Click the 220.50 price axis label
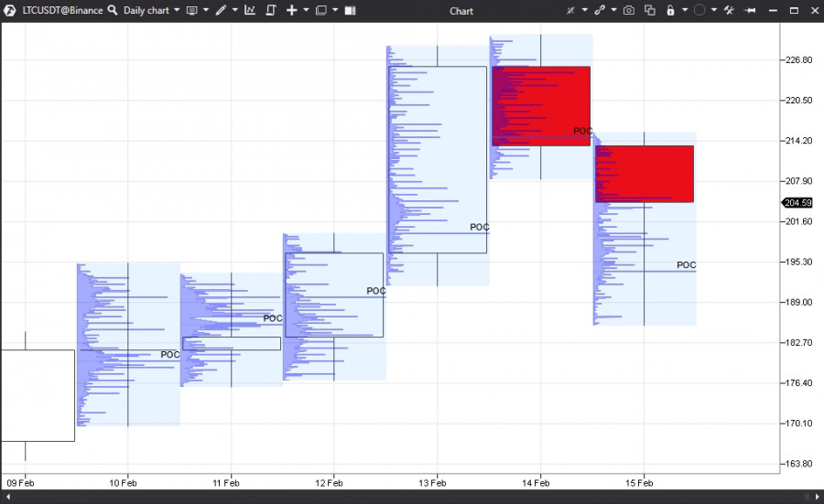 (798, 101)
